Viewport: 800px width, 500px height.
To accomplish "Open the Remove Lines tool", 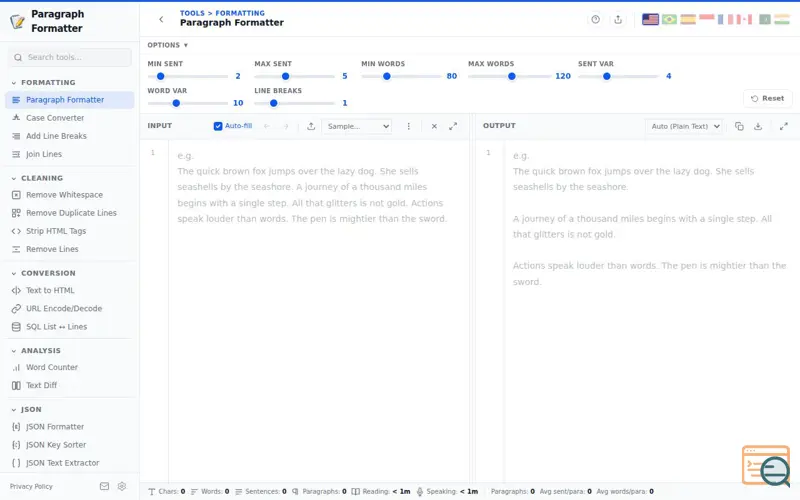I will (69, 249).
